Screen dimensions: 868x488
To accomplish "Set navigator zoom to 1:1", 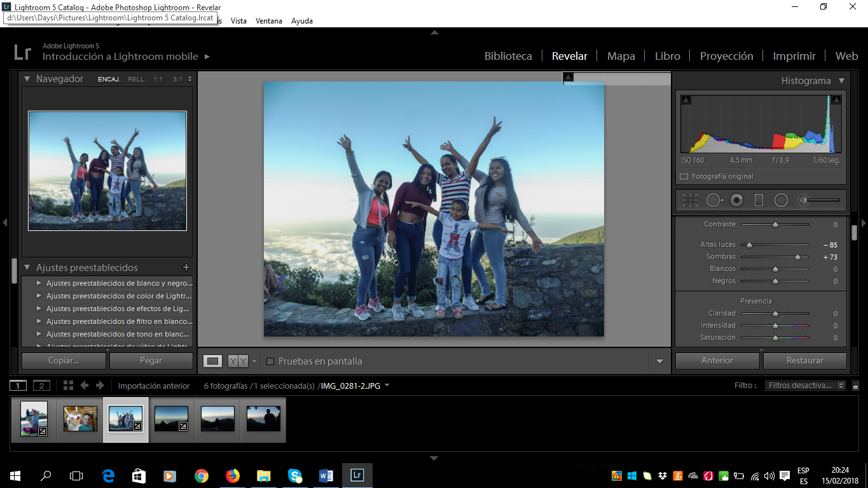I will (x=158, y=80).
